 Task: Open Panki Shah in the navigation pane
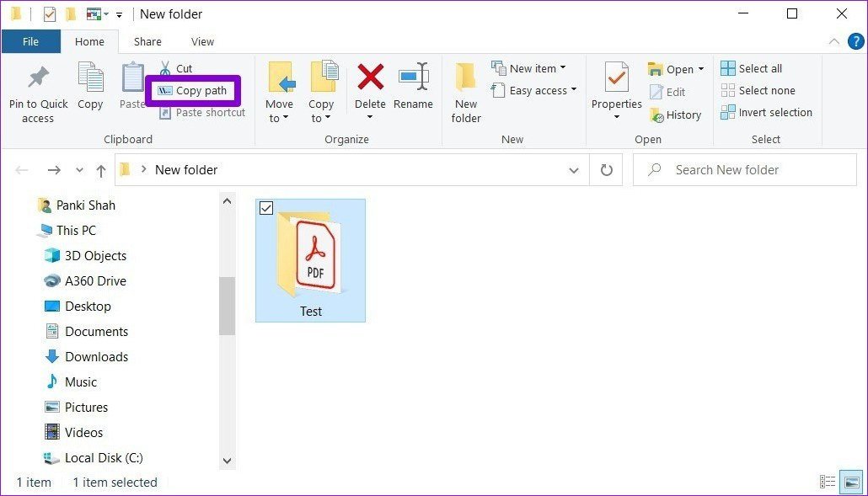pyautogui.click(x=77, y=205)
